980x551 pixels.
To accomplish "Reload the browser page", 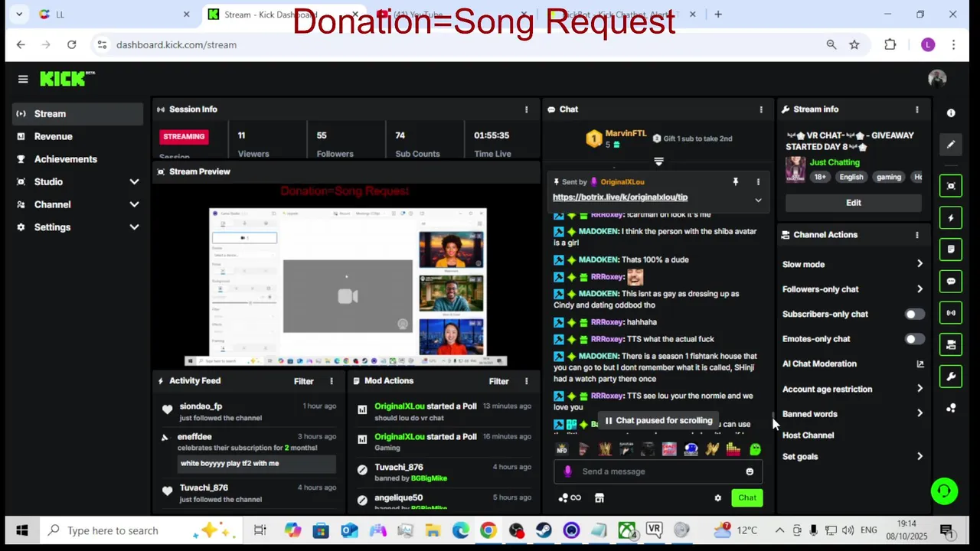I will (71, 45).
